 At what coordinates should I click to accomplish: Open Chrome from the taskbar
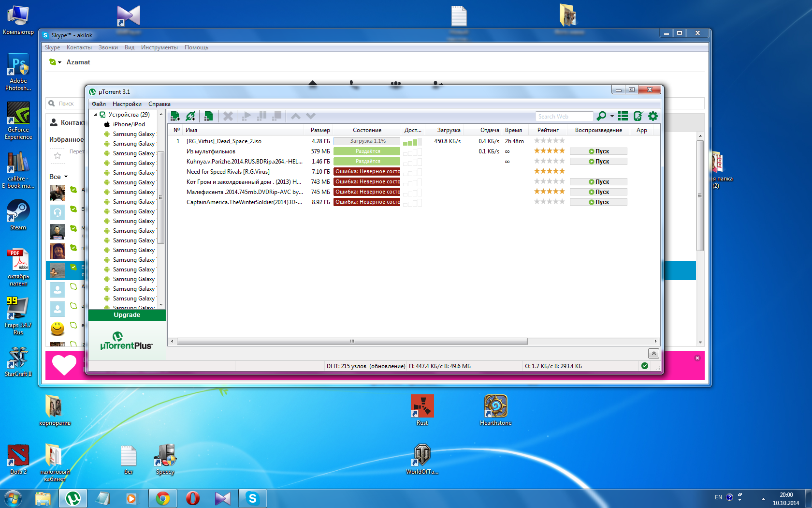coord(163,498)
